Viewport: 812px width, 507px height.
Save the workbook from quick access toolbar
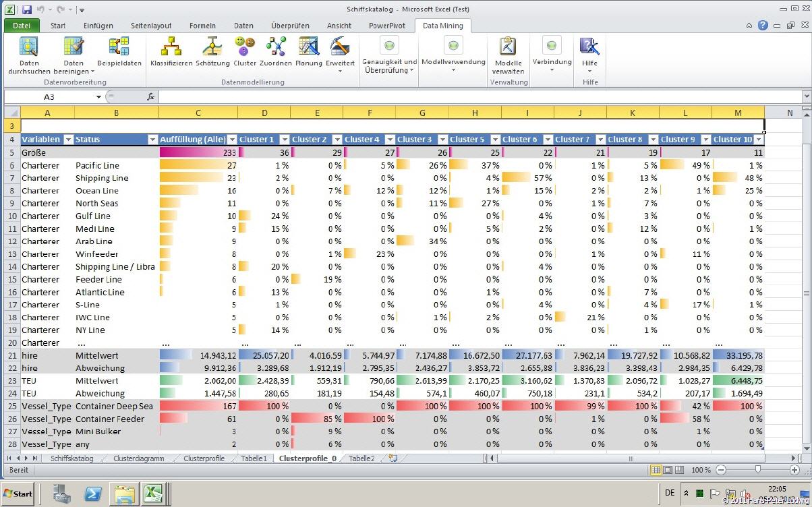[27, 10]
